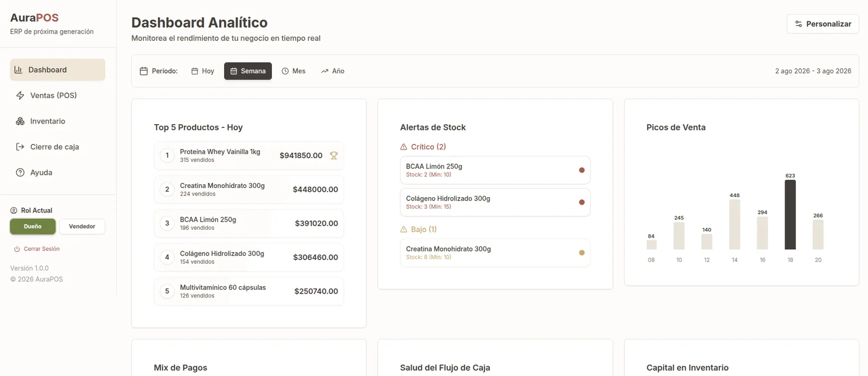Click the warning triangle next to Bajo (1)

coord(404,230)
